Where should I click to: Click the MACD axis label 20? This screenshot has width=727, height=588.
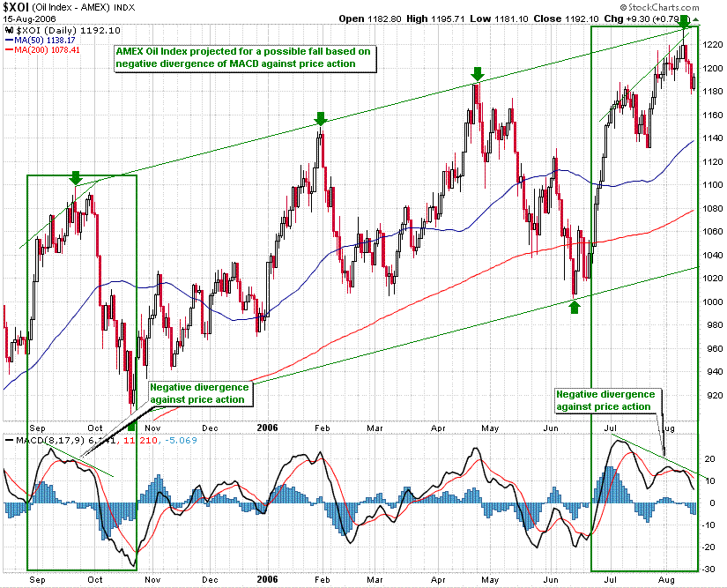(710, 459)
